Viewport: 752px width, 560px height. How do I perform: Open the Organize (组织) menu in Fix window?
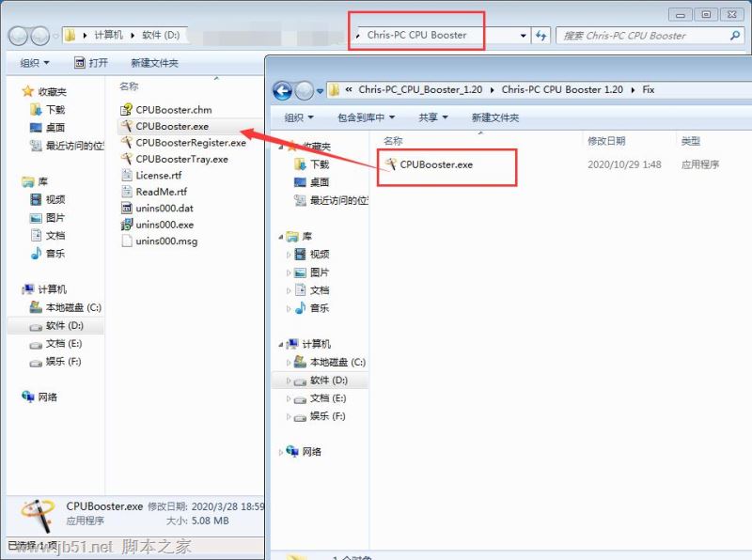click(299, 117)
